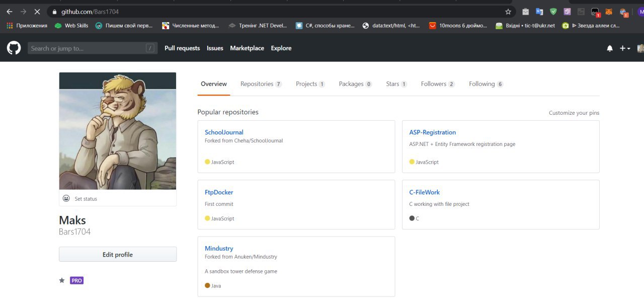
Task: Open the gray briefcase extension icon
Action: 526,12
